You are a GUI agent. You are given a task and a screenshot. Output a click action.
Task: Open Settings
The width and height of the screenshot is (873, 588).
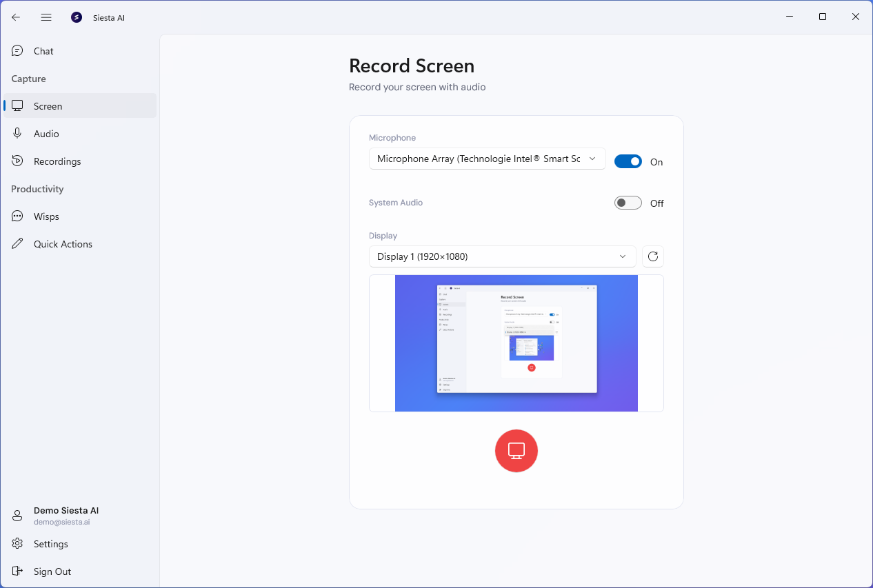click(x=80, y=544)
